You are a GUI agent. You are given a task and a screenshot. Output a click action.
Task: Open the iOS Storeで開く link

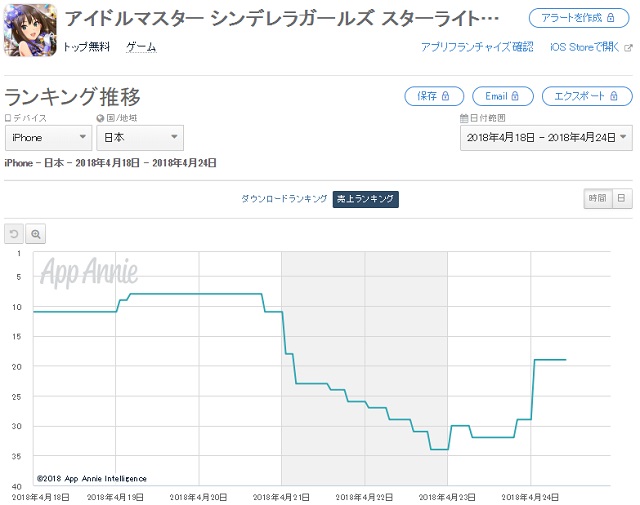pyautogui.click(x=584, y=47)
